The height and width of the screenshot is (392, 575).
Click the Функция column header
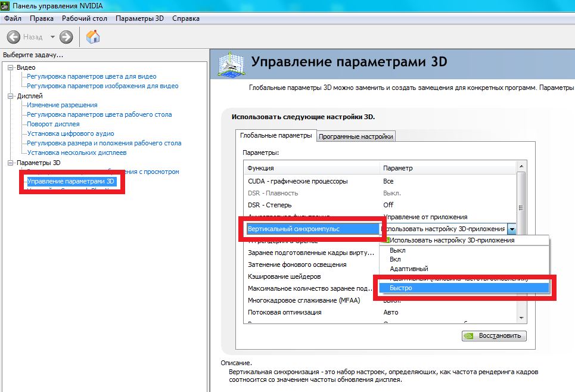click(312, 168)
